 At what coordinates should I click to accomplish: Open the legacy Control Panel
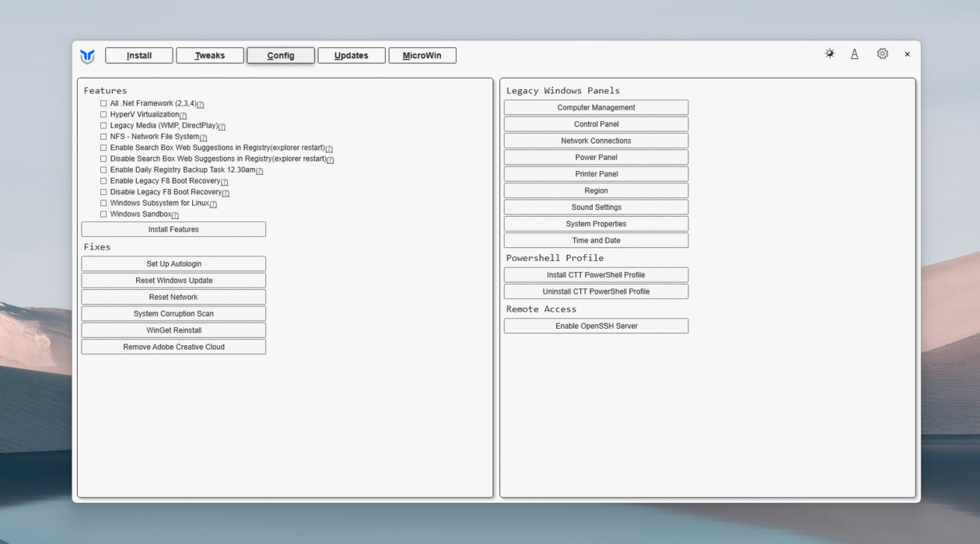click(596, 124)
